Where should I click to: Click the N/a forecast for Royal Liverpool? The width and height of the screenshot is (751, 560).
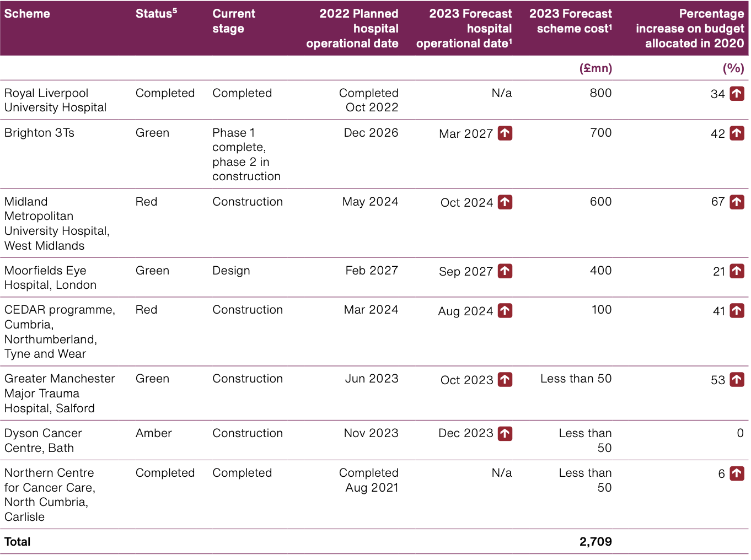502,93
